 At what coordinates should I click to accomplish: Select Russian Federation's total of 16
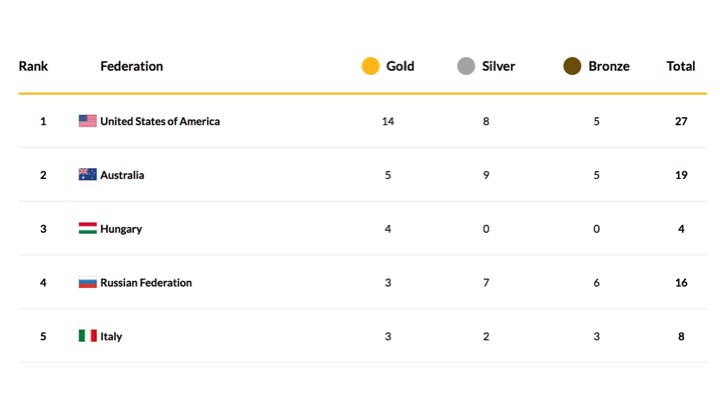pos(681,282)
